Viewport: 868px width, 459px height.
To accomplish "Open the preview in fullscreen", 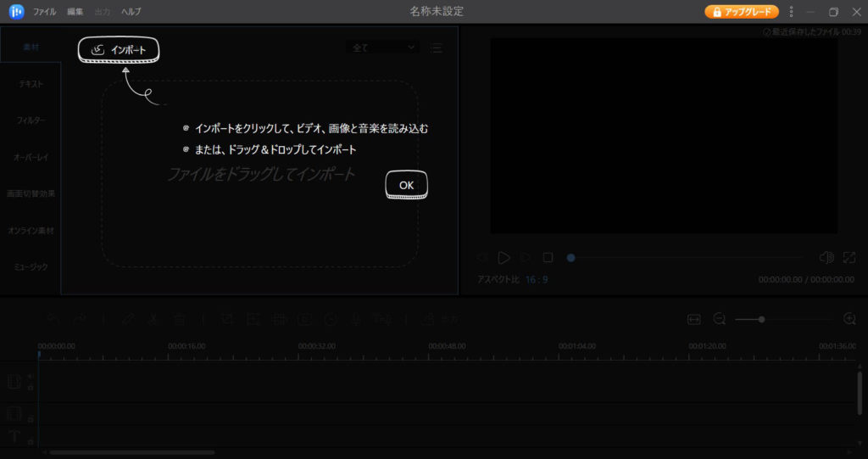I will pyautogui.click(x=849, y=257).
